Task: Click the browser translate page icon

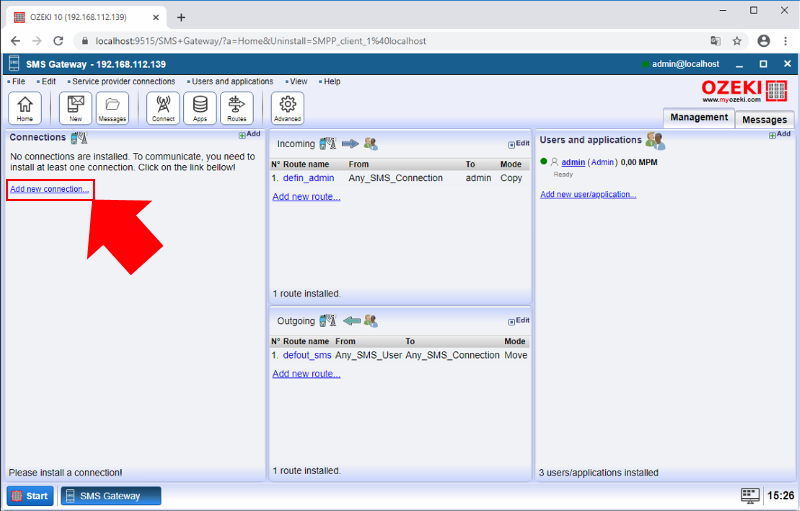Action: (x=715, y=41)
